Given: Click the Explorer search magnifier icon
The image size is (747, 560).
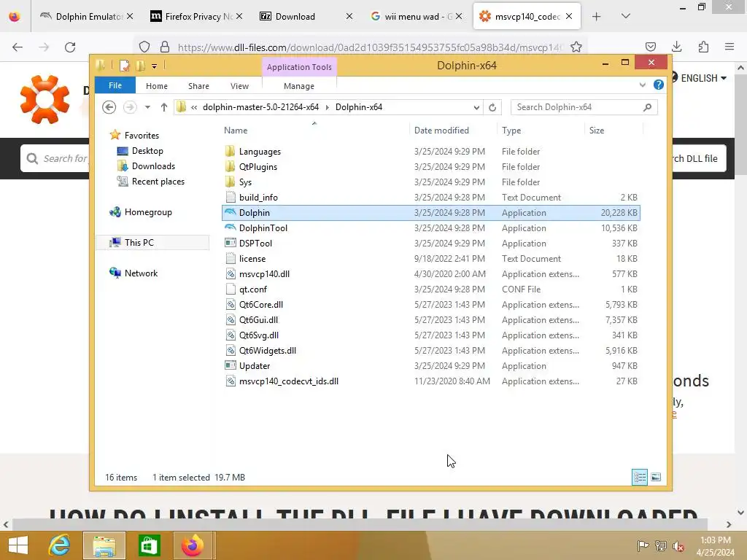Looking at the screenshot, I should click(647, 107).
